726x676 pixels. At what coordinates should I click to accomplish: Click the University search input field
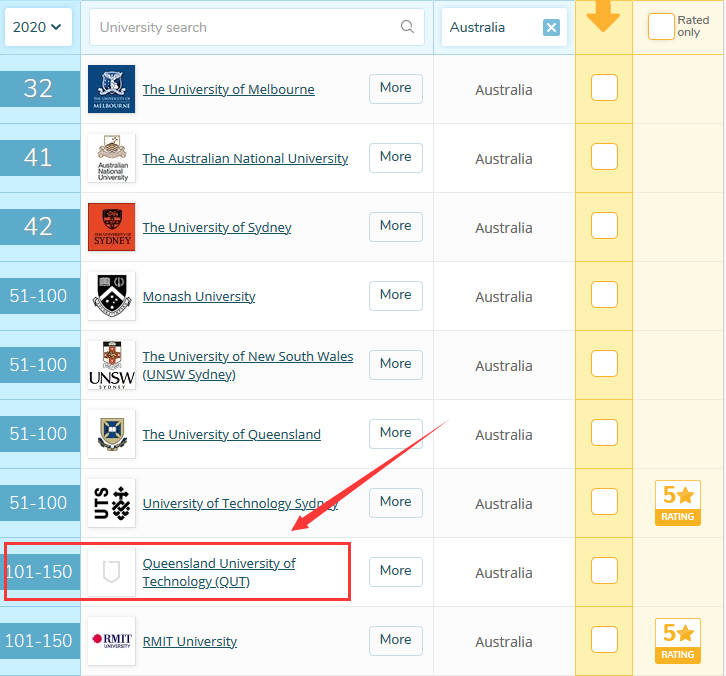(x=245, y=27)
